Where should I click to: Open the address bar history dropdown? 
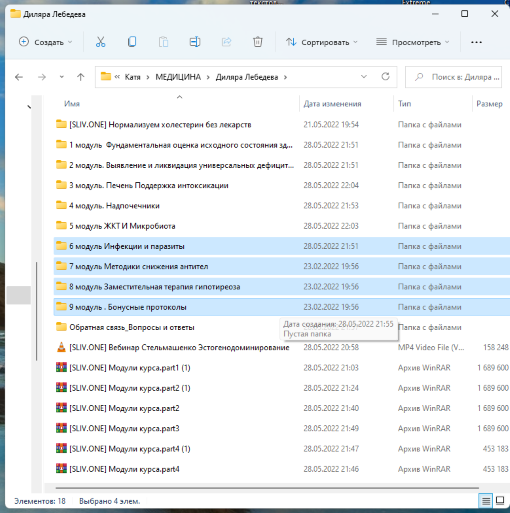point(364,77)
